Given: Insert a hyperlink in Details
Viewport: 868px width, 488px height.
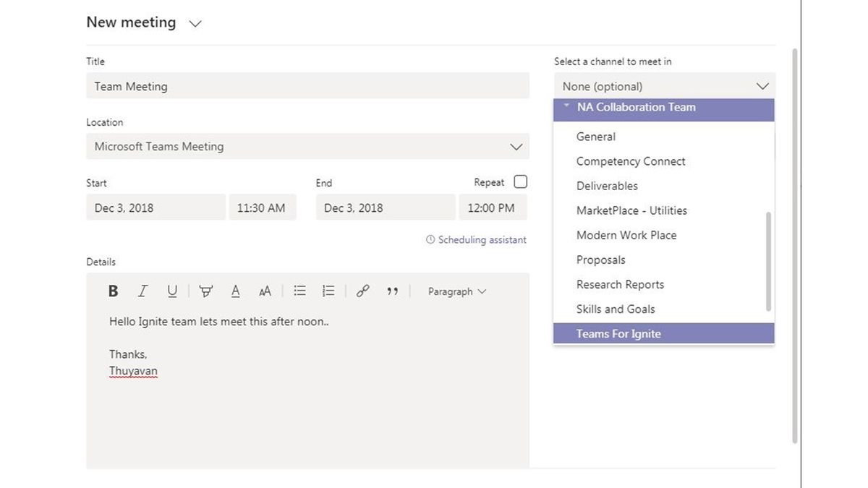Looking at the screenshot, I should pos(363,291).
